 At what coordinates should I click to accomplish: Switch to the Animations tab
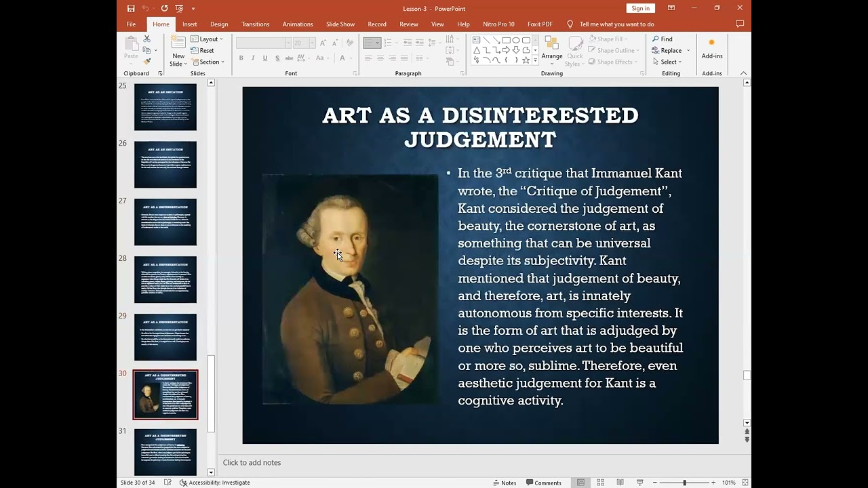click(298, 24)
